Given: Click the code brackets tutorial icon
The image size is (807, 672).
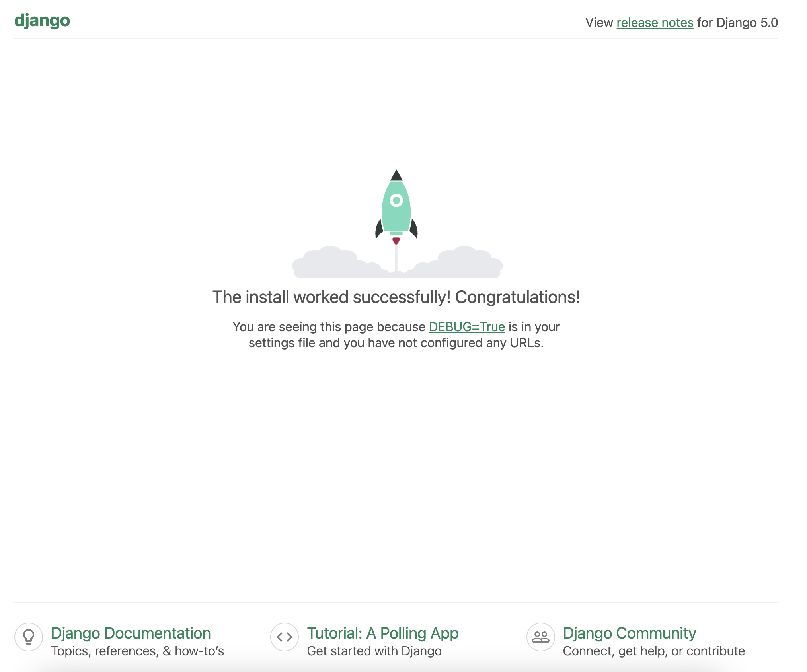Looking at the screenshot, I should (285, 637).
